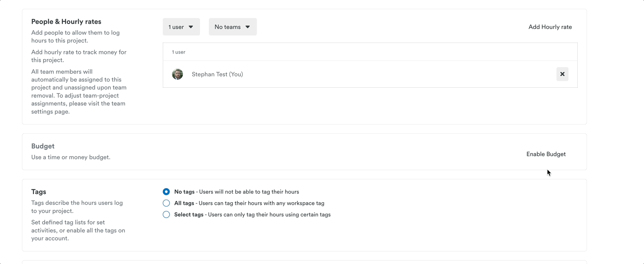Image resolution: width=644 pixels, height=264 pixels.
Task: Click the 'Tags' section heading
Action: coord(39,192)
